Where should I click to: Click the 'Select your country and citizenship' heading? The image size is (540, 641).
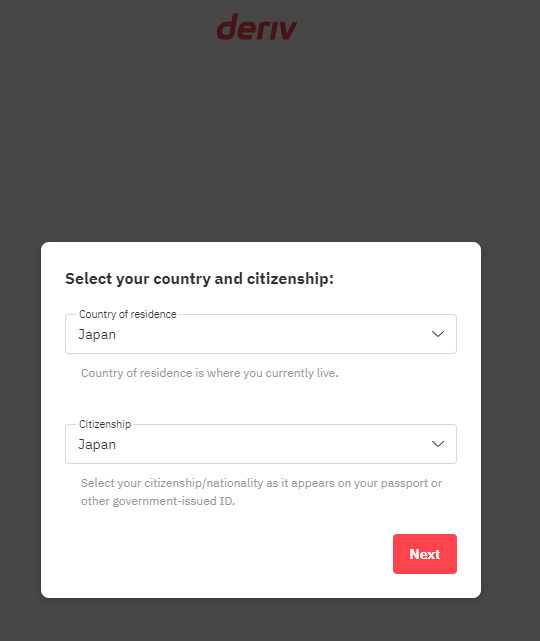[199, 279]
